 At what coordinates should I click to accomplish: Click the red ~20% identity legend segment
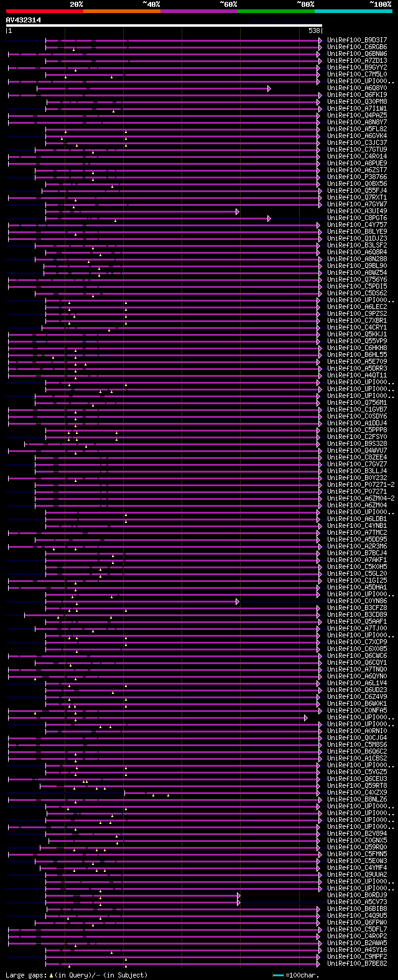[x=44, y=11]
